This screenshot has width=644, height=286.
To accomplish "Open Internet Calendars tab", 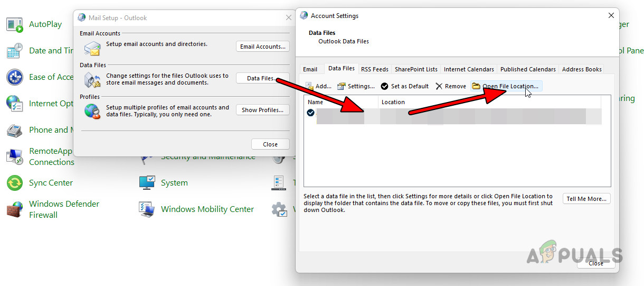I will (x=469, y=69).
